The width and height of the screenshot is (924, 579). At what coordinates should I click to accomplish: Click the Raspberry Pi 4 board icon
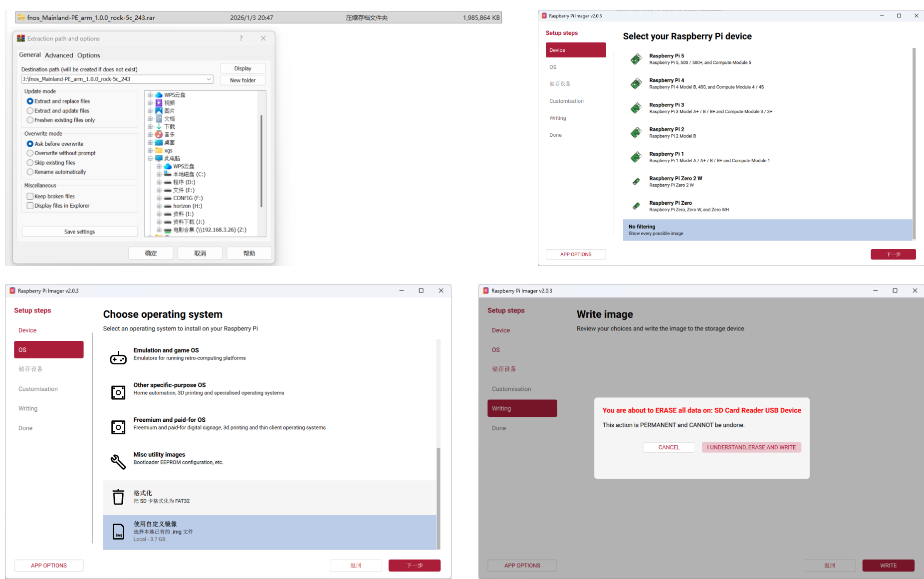(636, 83)
